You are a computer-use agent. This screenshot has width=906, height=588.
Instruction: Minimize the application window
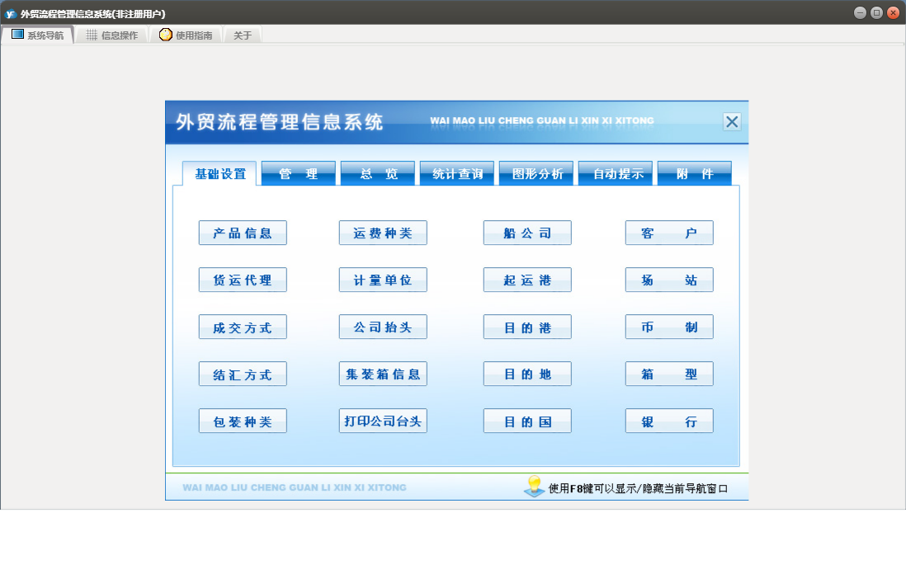pyautogui.click(x=860, y=12)
